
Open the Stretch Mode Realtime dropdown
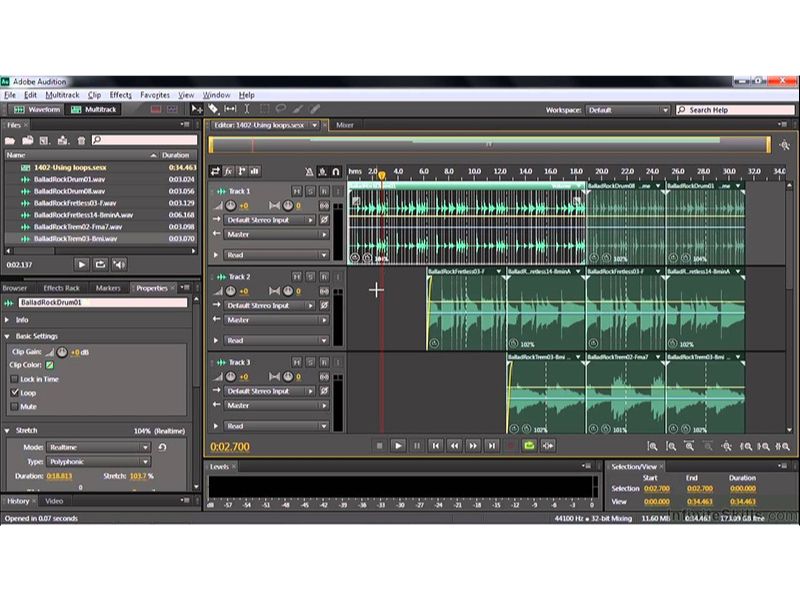[x=98, y=447]
